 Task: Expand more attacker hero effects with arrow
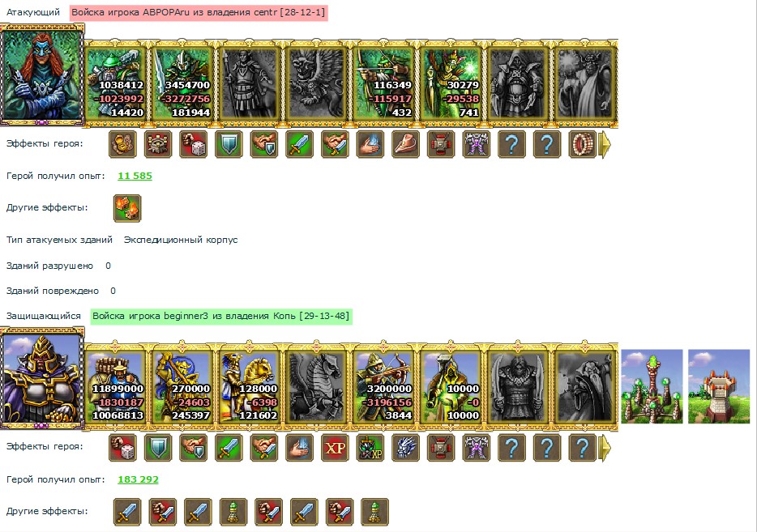tap(605, 144)
